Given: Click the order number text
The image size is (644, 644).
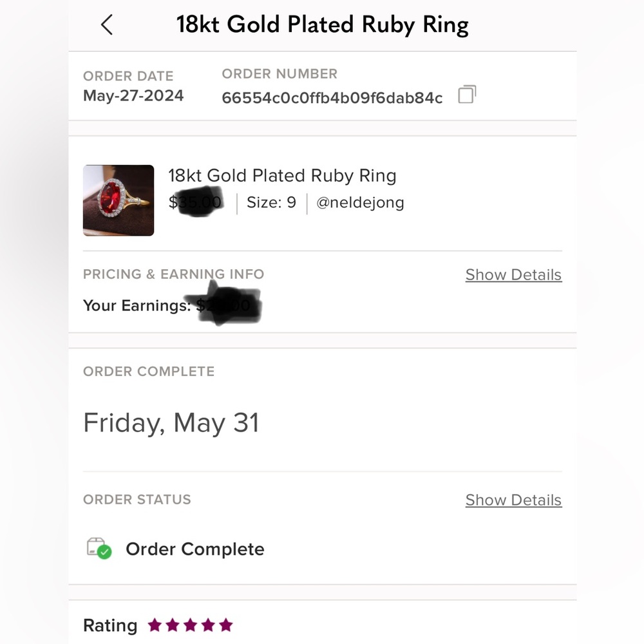Looking at the screenshot, I should 332,98.
